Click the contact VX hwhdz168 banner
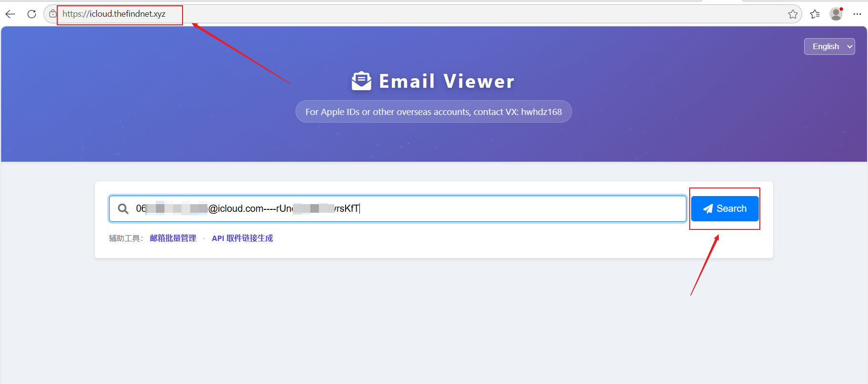This screenshot has height=384, width=868. point(434,112)
